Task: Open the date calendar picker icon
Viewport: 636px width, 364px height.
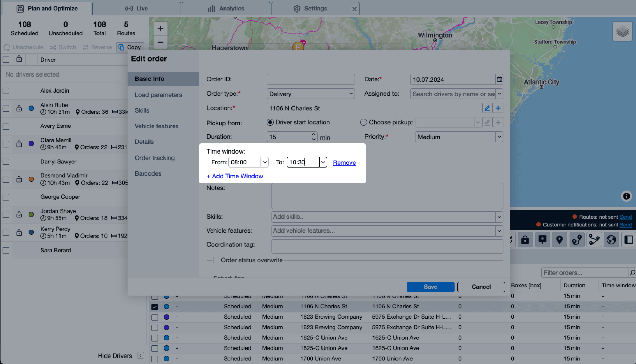Action: 499,79
